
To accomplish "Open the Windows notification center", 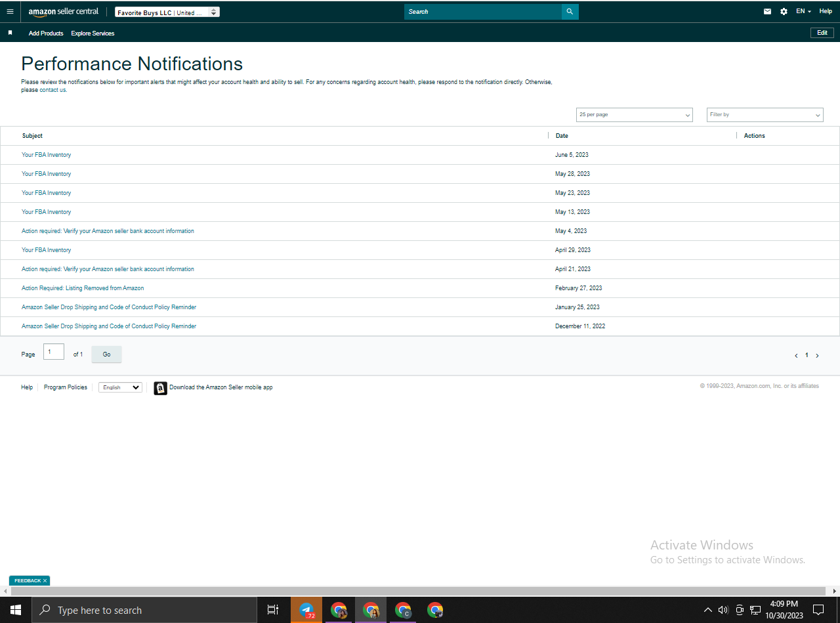I will click(818, 610).
